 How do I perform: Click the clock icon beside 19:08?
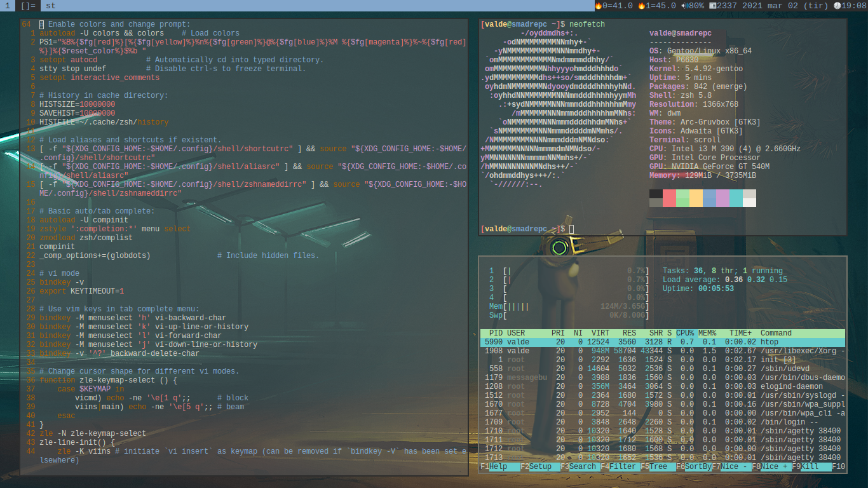[837, 6]
